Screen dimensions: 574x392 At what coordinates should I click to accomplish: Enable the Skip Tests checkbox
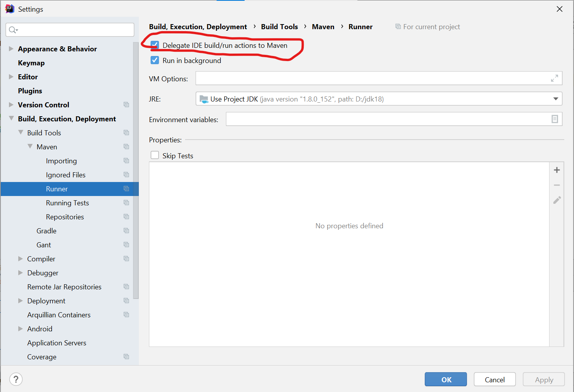[x=155, y=155]
